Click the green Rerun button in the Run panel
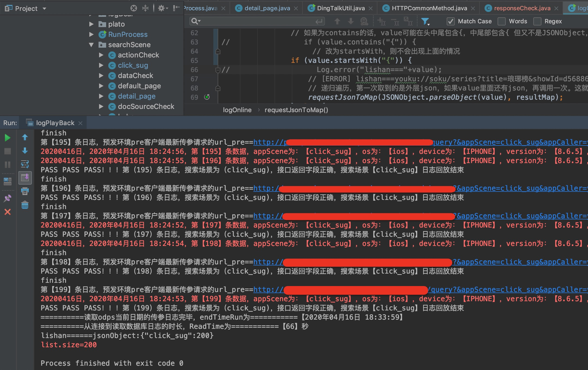 coord(8,138)
